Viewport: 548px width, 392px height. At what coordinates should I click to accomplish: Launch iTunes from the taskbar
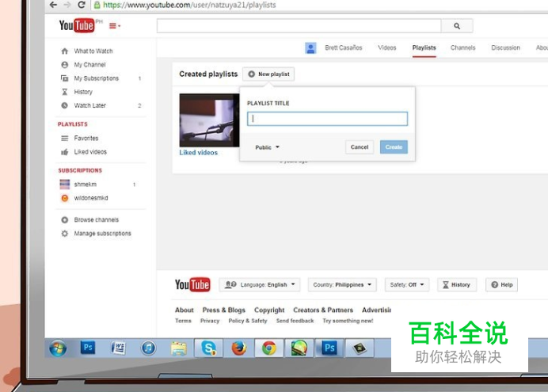(148, 348)
